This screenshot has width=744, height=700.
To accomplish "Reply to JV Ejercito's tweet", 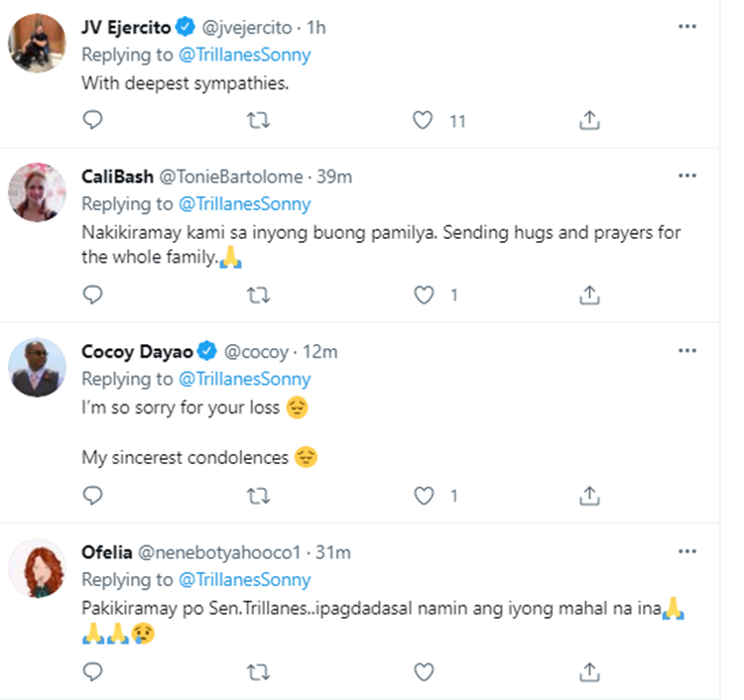I will coord(92,120).
